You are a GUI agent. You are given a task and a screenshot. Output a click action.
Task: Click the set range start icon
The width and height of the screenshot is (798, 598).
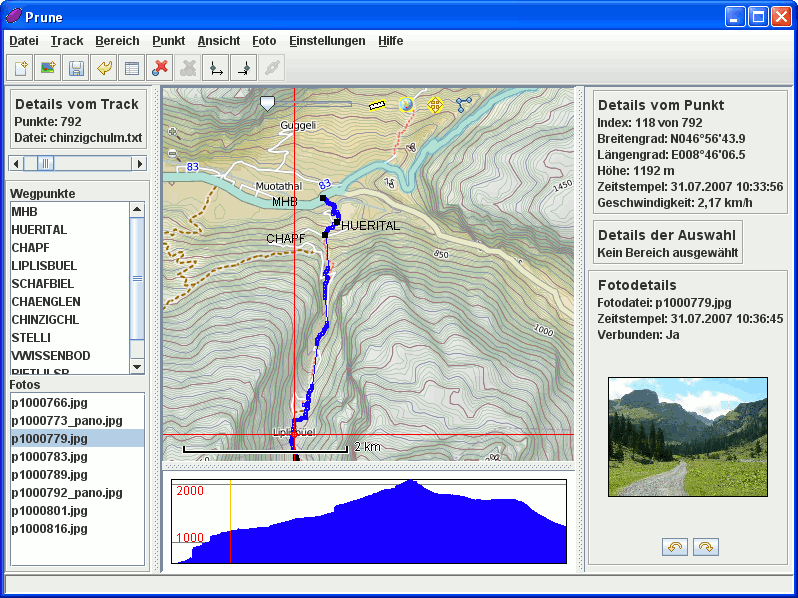pos(214,68)
